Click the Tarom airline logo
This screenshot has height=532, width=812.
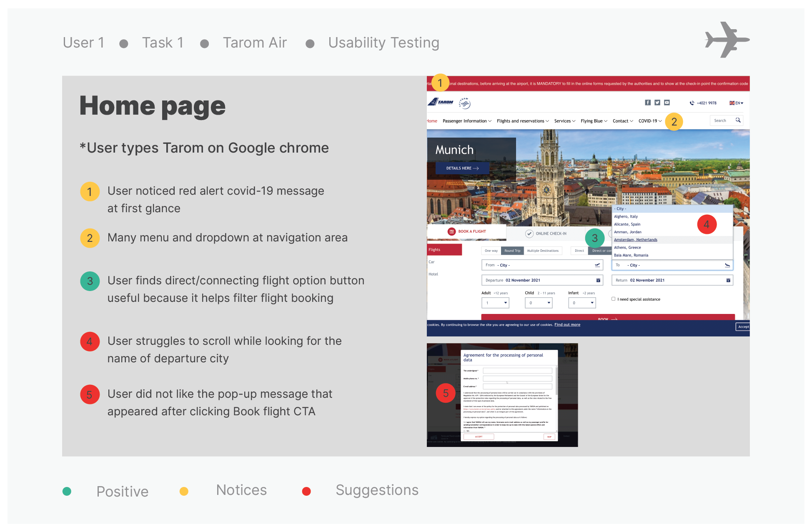[x=441, y=102]
